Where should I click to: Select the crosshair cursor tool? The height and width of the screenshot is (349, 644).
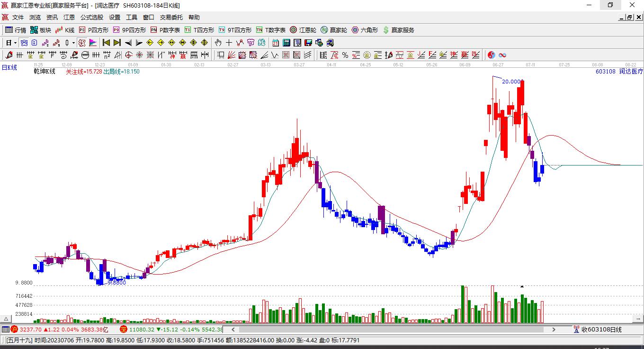tap(229, 43)
